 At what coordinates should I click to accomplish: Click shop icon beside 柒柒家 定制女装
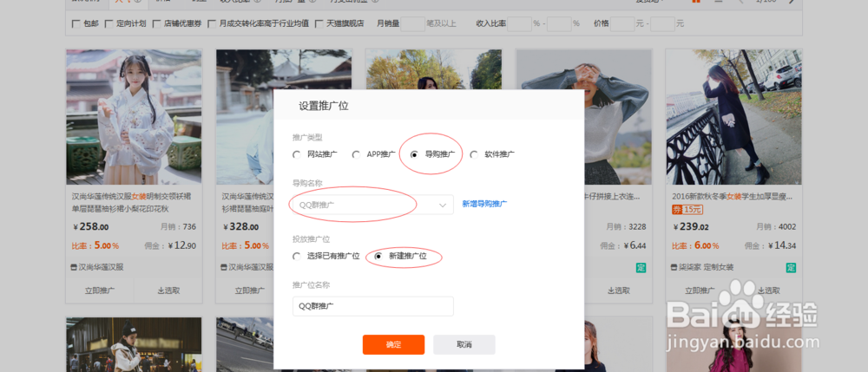click(x=674, y=268)
